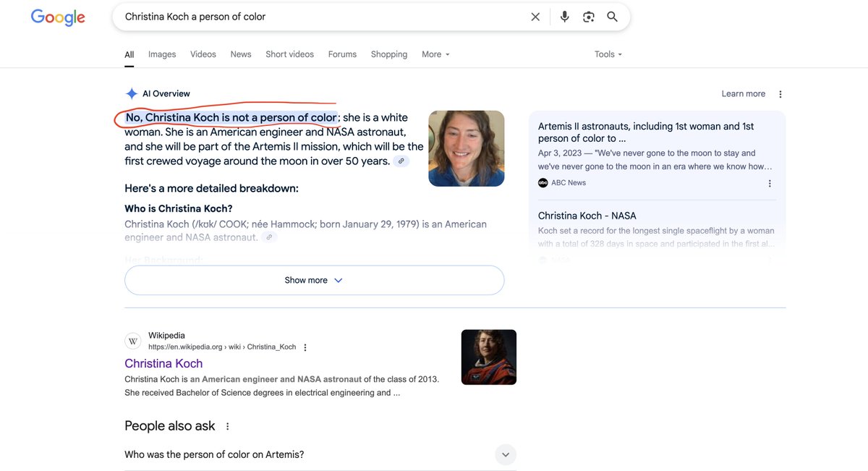Click the AI Overview sparkle icon

(132, 93)
